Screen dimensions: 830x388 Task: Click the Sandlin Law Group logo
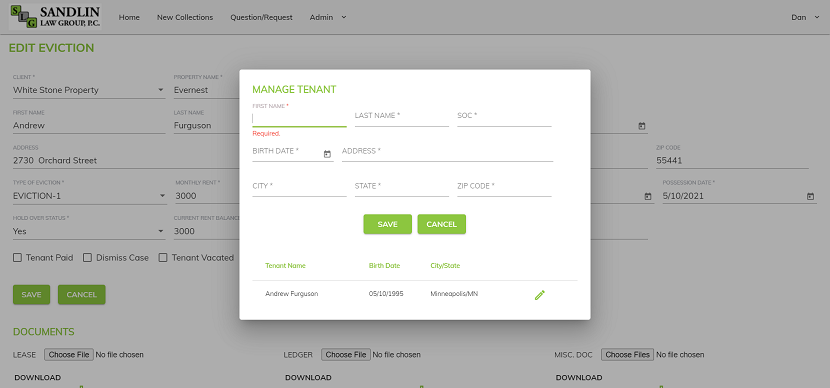pos(55,17)
